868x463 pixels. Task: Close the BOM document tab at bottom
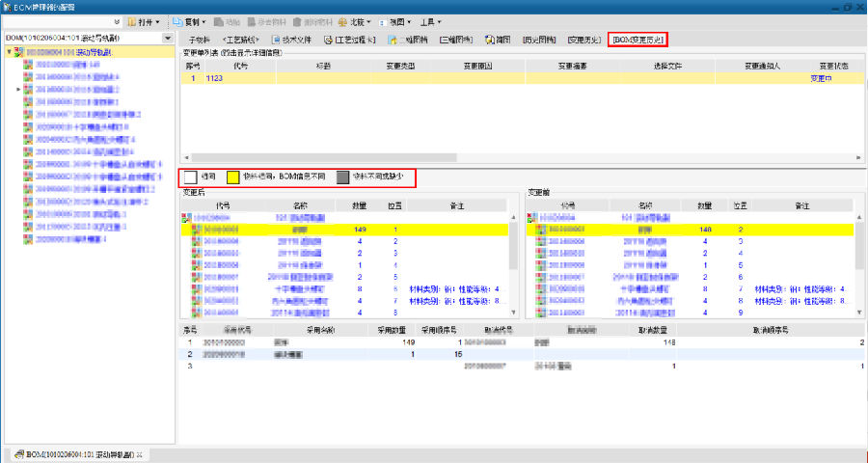139,454
